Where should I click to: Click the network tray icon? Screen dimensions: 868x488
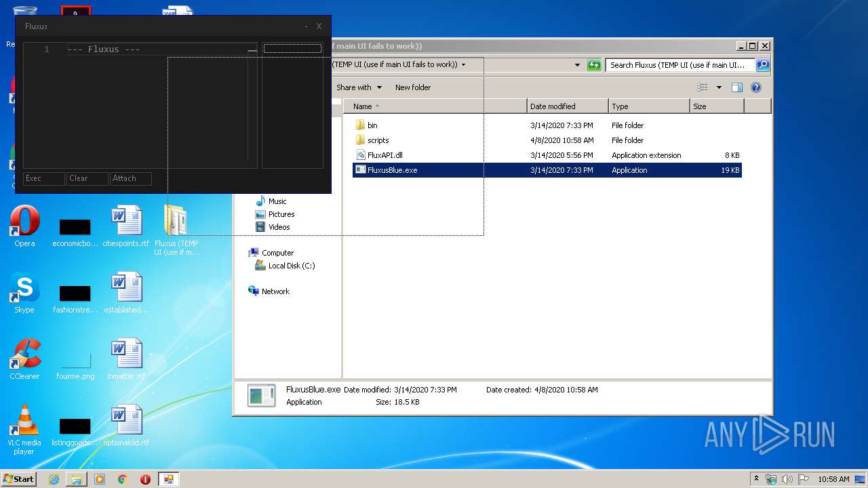(x=771, y=479)
